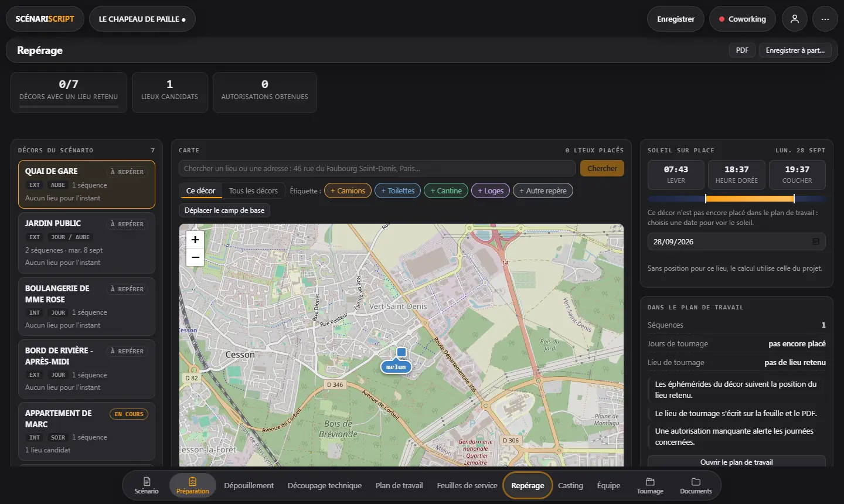Viewport: 844px width, 504px height.
Task: Show Tous les décors on the map
Action: (x=253, y=190)
